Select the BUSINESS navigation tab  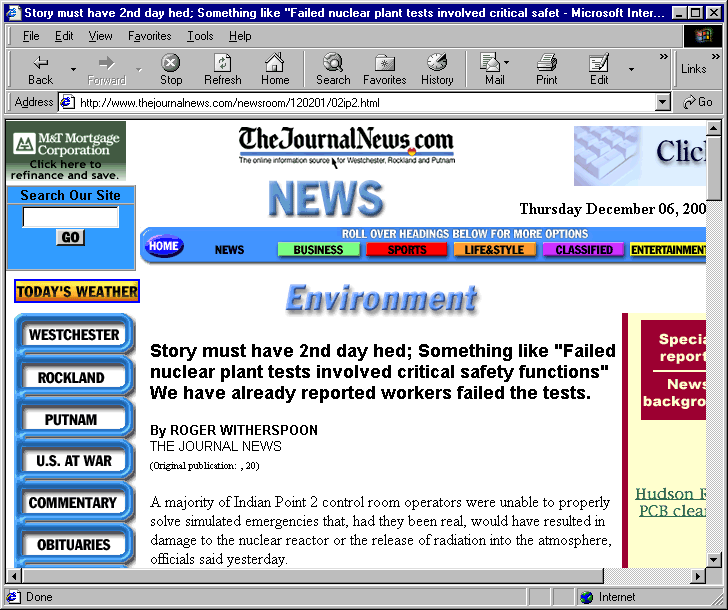[318, 250]
